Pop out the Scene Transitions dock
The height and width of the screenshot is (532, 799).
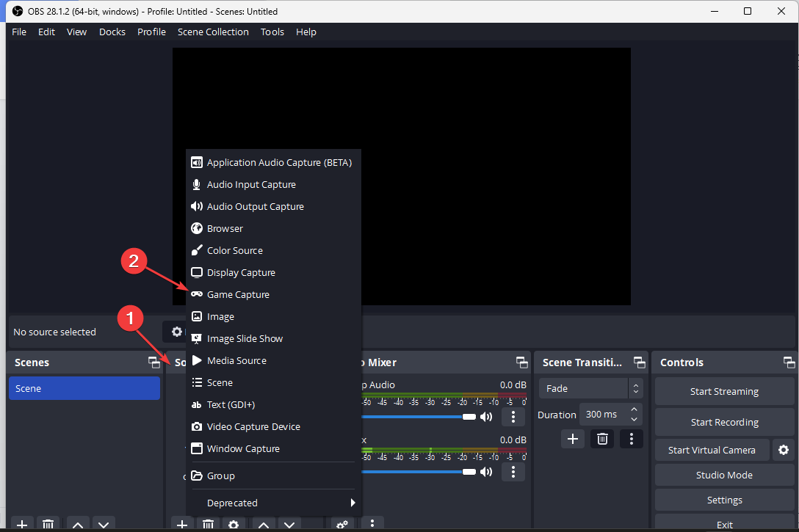(x=639, y=362)
